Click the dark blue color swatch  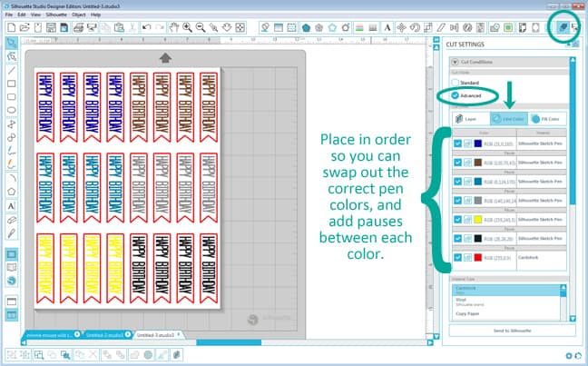pyautogui.click(x=477, y=143)
